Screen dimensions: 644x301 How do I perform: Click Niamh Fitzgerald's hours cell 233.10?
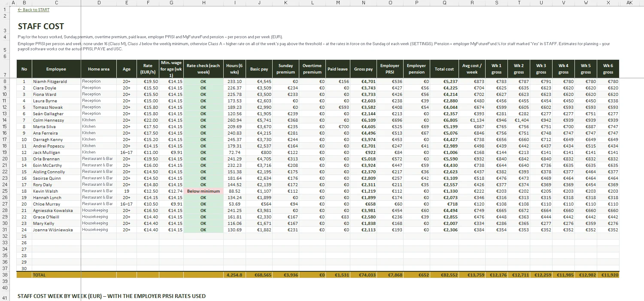pyautogui.click(x=235, y=81)
